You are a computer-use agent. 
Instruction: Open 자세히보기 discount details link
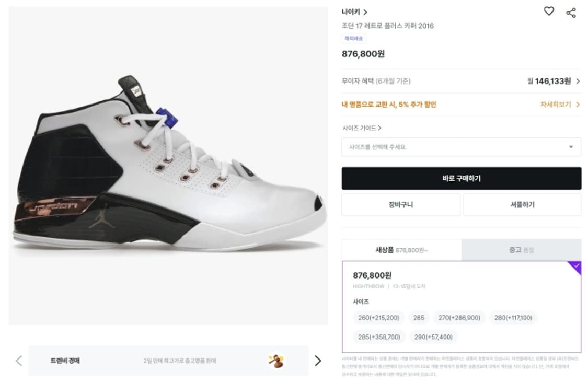560,105
